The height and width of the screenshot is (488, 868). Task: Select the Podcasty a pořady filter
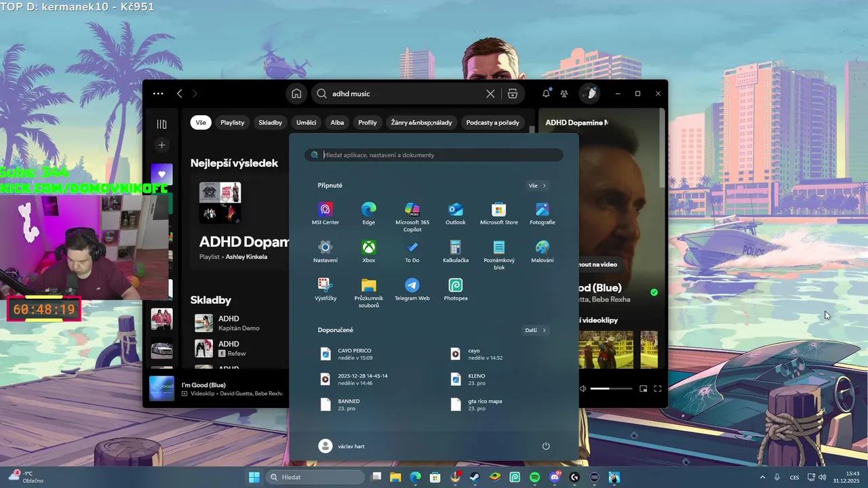tap(493, 123)
